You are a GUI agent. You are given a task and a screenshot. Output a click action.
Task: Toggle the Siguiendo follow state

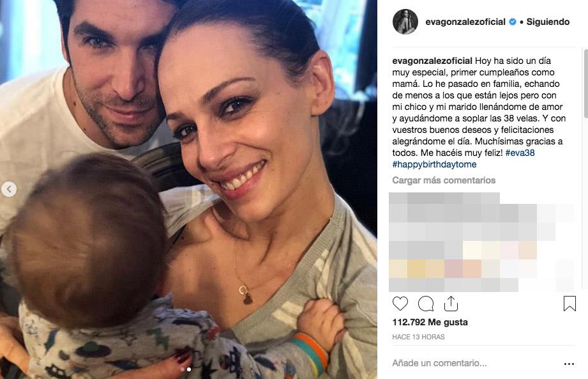(x=548, y=22)
